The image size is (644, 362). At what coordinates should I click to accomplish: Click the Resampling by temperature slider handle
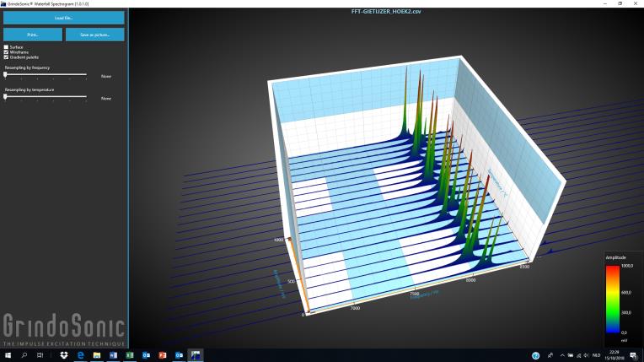click(x=5, y=97)
